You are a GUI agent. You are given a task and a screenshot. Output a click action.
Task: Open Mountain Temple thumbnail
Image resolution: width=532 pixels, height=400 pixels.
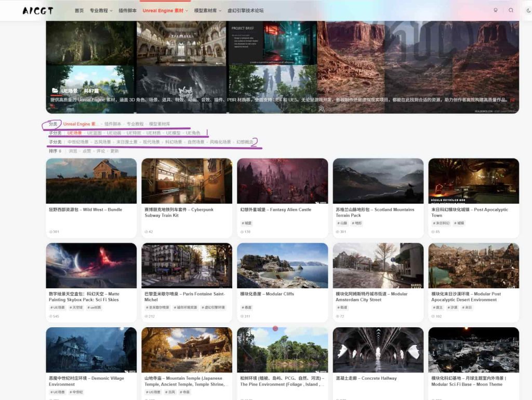[187, 350]
